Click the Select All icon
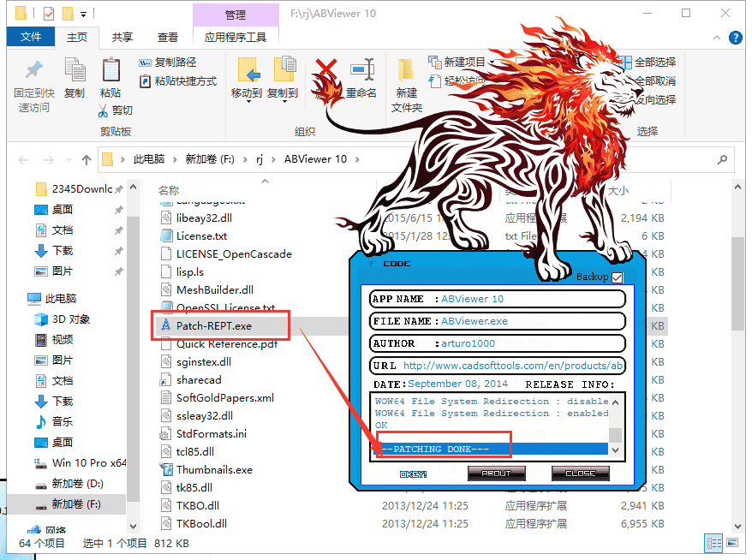 (624, 62)
